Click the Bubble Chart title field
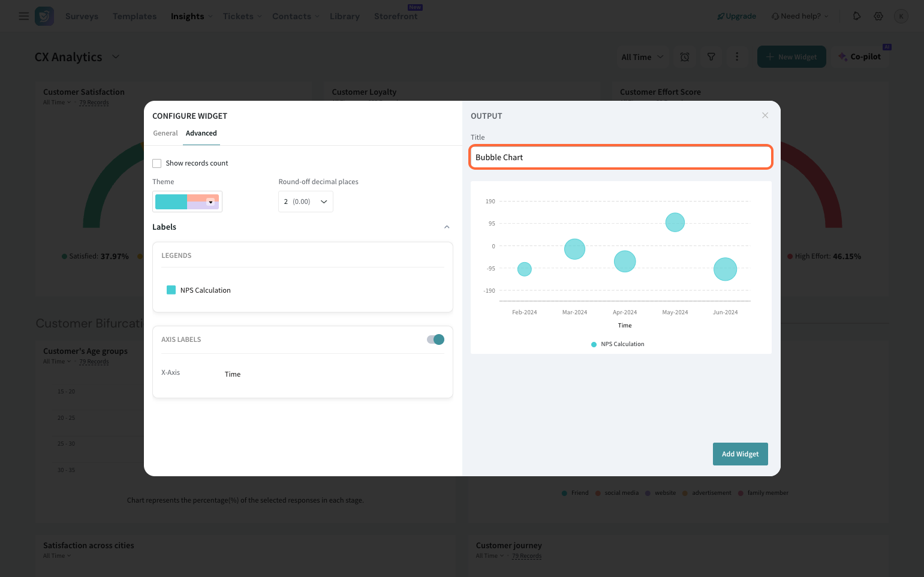 621,157
